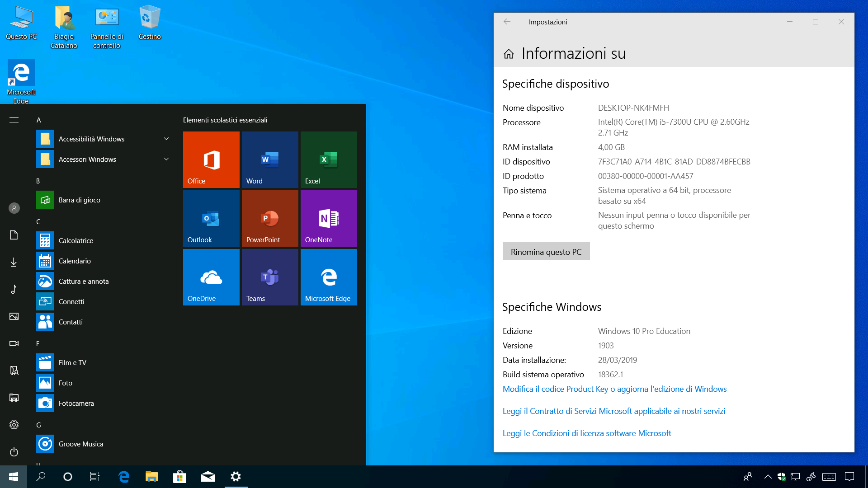
Task: Select the Windows 10 Pro Education value
Action: (644, 331)
